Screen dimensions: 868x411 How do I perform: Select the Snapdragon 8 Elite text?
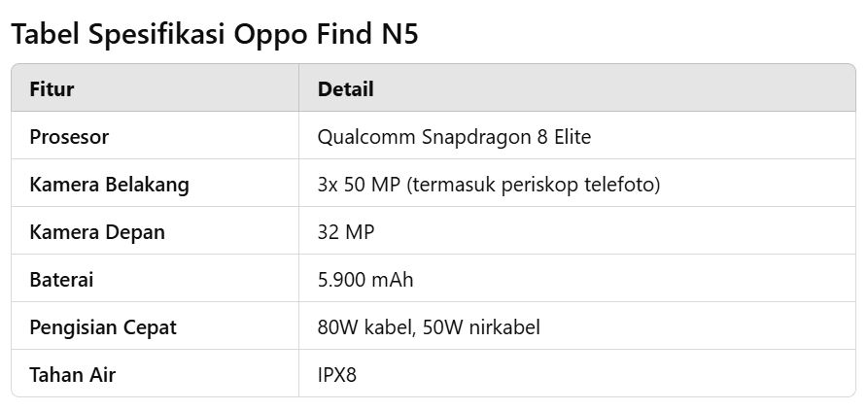[x=506, y=137]
